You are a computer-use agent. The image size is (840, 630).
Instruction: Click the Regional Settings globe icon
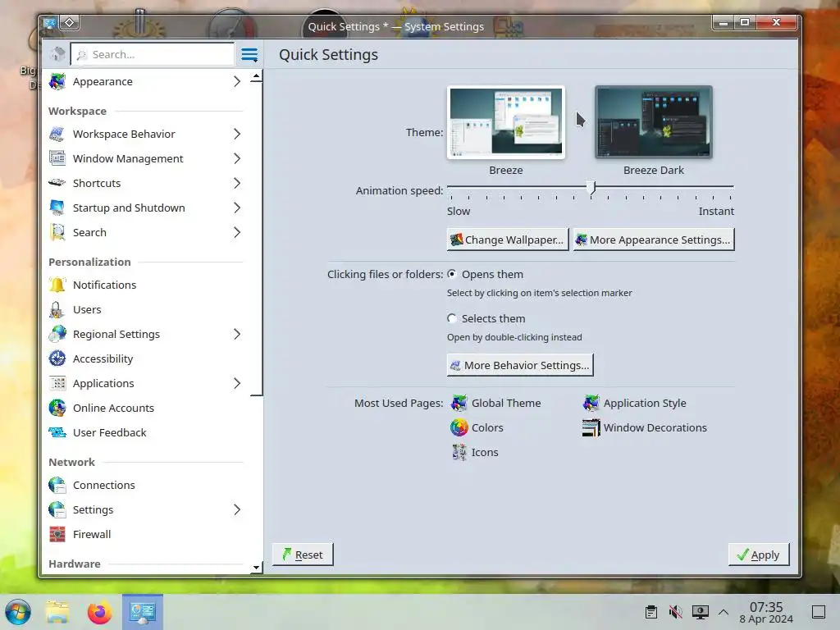click(x=57, y=335)
